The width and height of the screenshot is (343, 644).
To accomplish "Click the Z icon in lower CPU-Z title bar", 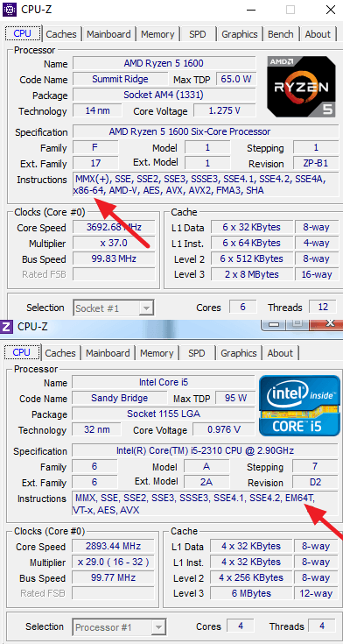I will (x=6, y=327).
